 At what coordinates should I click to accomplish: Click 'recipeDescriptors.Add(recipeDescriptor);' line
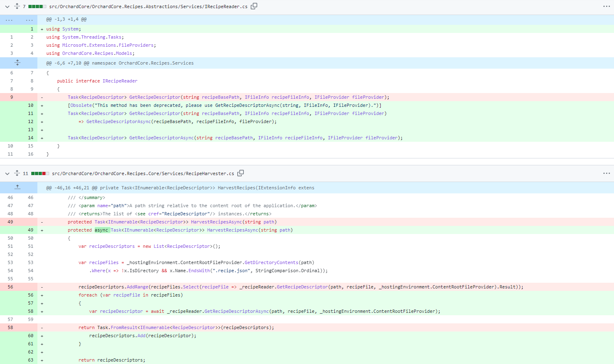[x=143, y=336]
